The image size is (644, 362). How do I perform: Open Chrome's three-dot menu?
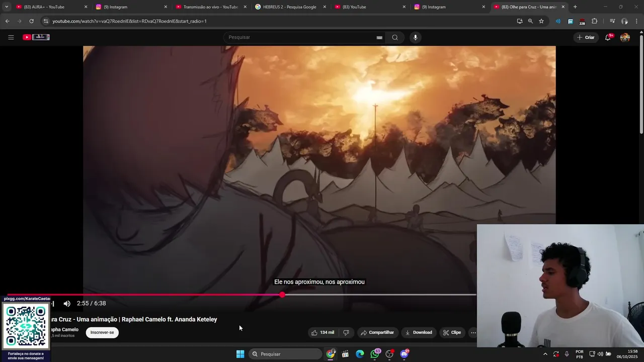637,21
